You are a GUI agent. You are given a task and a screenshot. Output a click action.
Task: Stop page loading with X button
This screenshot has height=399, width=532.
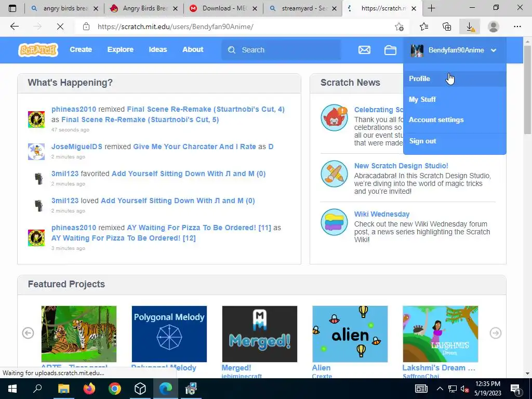pyautogui.click(x=60, y=26)
